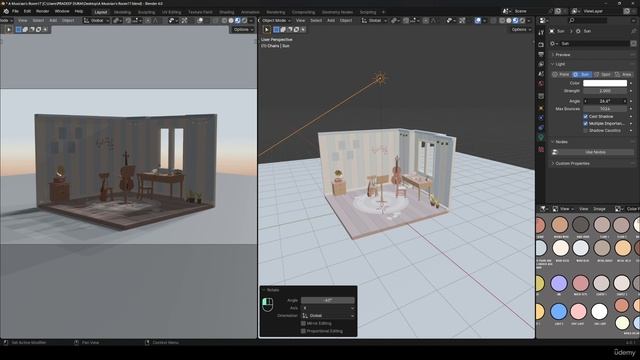The image size is (640, 360).
Task: Toggle the Multiple Importance checkbox
Action: point(585,123)
